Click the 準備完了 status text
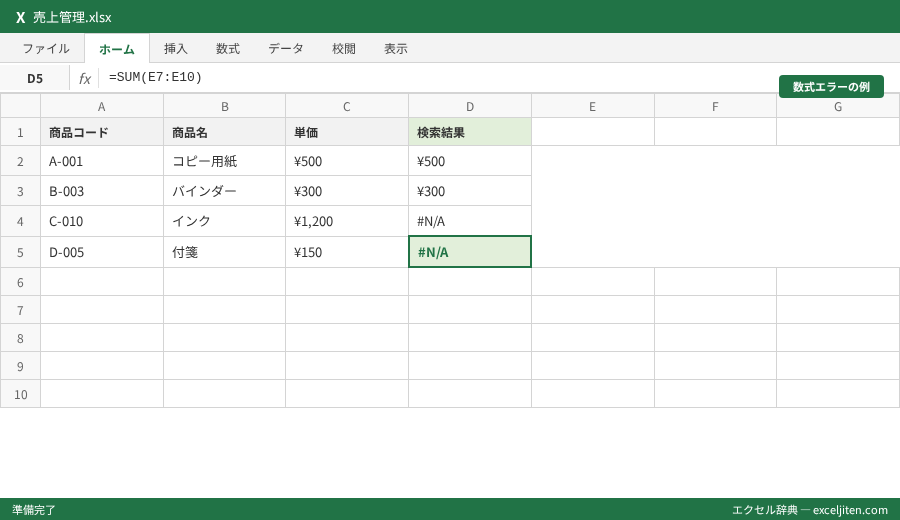The width and height of the screenshot is (900, 520). coord(34,510)
